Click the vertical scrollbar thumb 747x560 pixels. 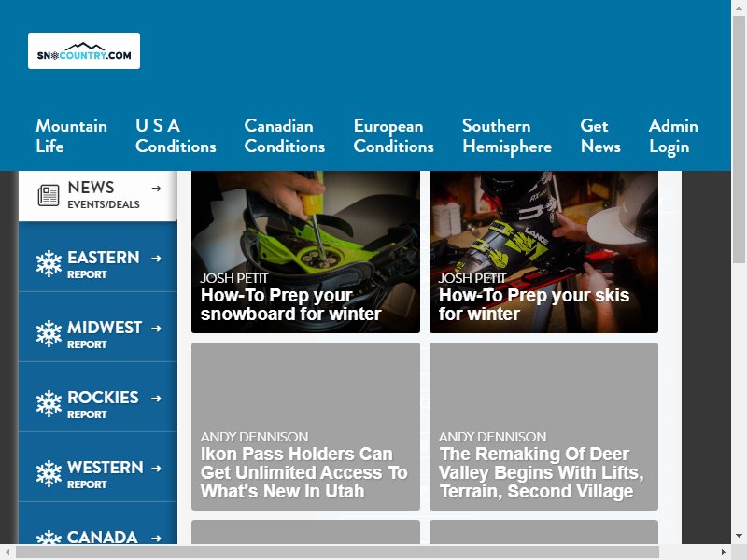(x=739, y=139)
